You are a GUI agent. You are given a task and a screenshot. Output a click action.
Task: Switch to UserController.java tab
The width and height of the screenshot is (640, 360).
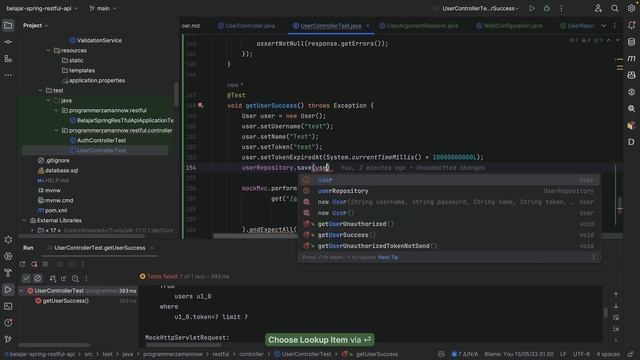pos(246,26)
